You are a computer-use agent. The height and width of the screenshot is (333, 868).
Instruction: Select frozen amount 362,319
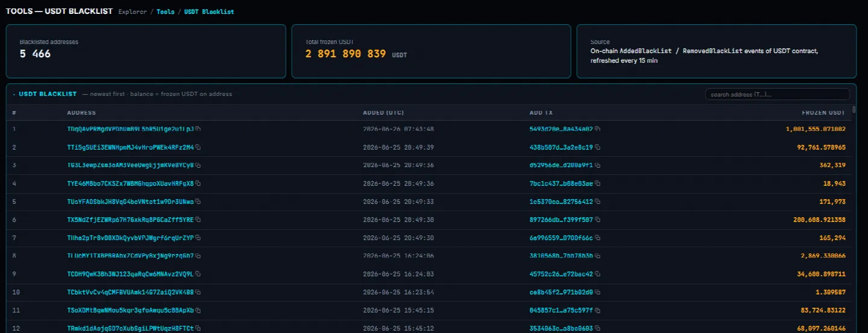point(832,165)
